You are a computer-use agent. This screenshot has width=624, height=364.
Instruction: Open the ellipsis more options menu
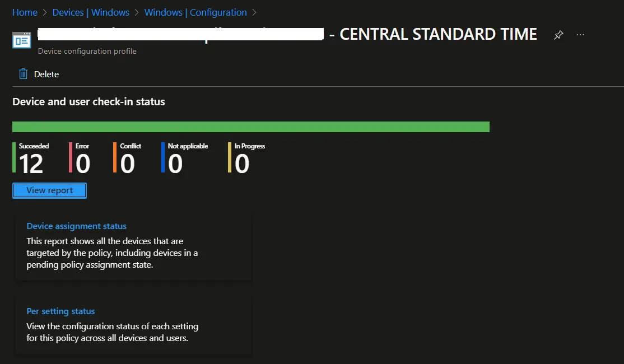580,35
